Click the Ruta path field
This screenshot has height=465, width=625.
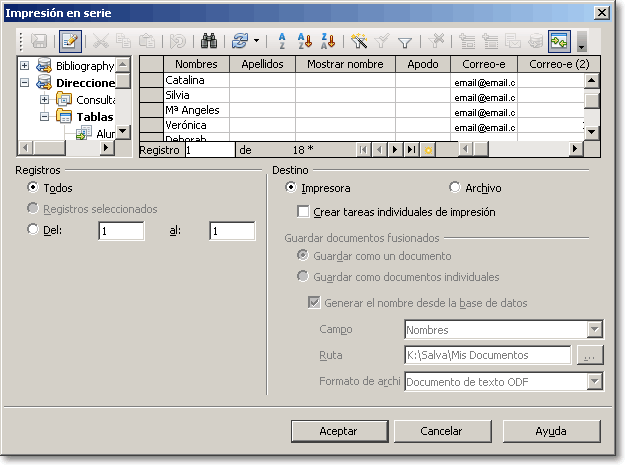tap(487, 355)
